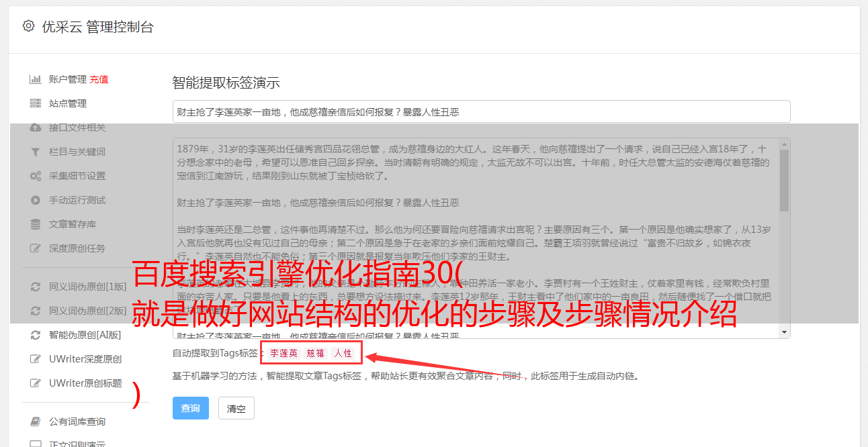Image resolution: width=868 pixels, height=447 pixels.
Task: Click the bar chart icon for 账户管理
Action: tap(36, 79)
